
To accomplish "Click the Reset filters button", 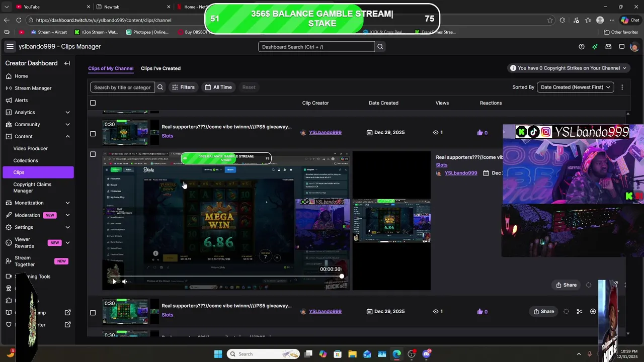I will (249, 87).
